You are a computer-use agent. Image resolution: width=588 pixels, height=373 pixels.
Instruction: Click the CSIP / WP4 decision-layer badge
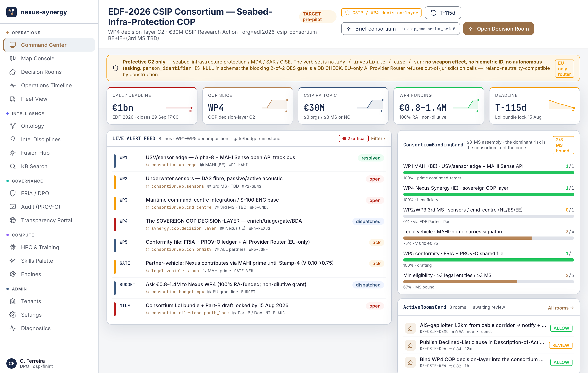381,13
